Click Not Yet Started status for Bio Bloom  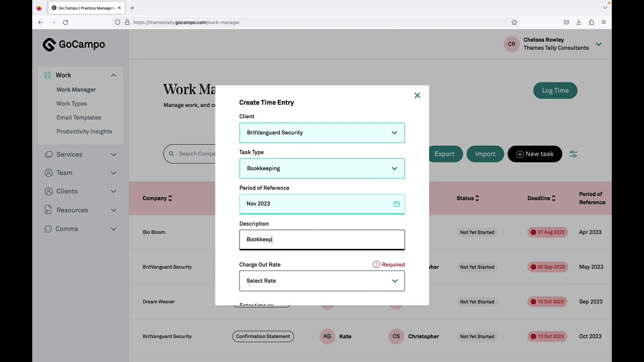[477, 232]
